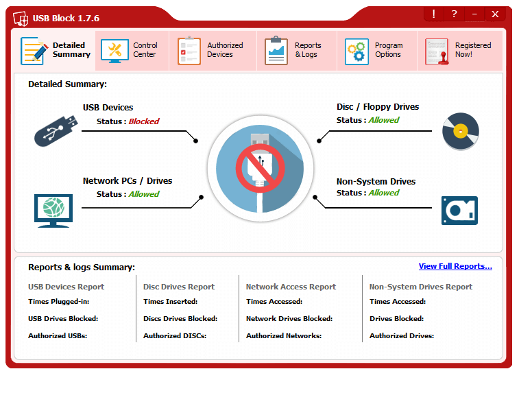Click the 'Network Access Report' heading
Screen dimensions: 532x404
pyautogui.click(x=291, y=287)
